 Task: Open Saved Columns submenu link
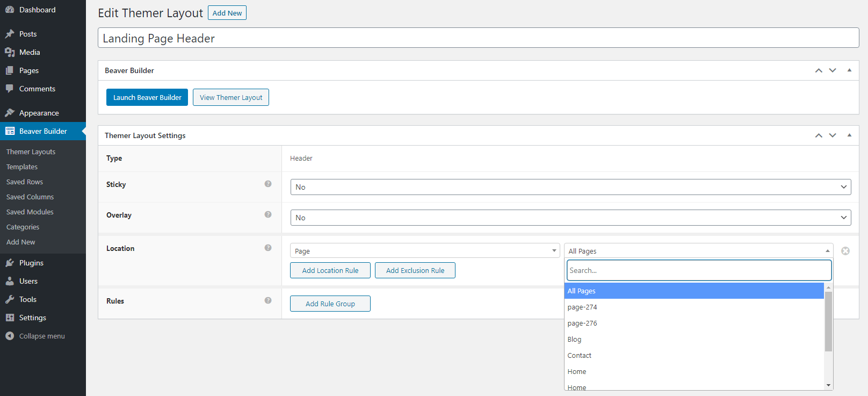[30, 197]
